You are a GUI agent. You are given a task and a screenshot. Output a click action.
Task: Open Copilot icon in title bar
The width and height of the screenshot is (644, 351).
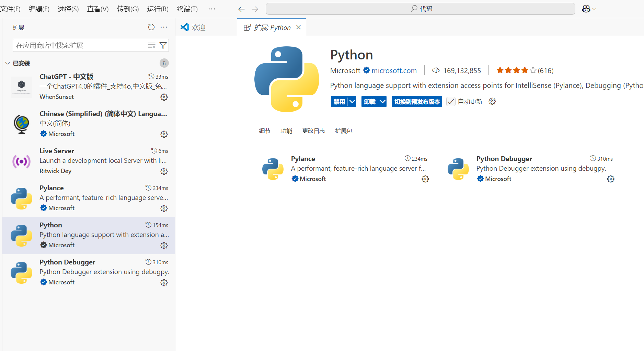[x=586, y=9]
